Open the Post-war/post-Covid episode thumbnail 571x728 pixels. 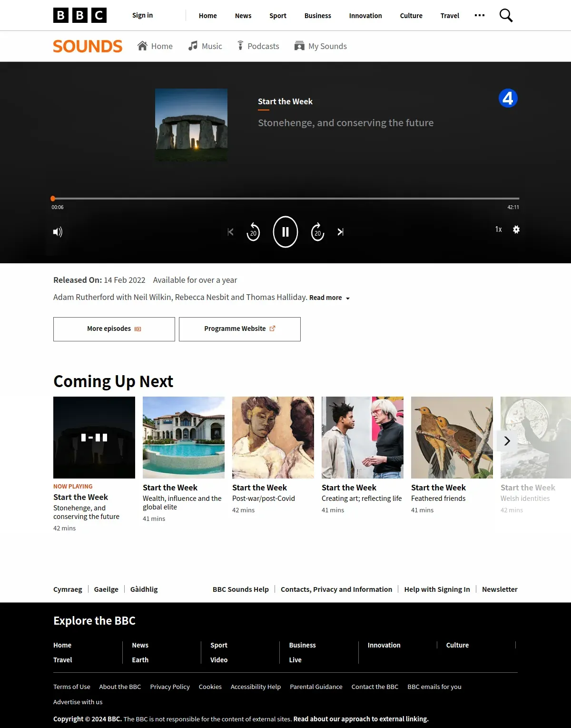click(x=273, y=438)
